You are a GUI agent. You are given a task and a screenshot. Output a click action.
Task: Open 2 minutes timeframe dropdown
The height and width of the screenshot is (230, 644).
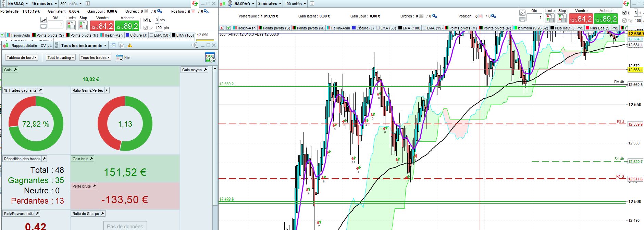(x=270, y=4)
